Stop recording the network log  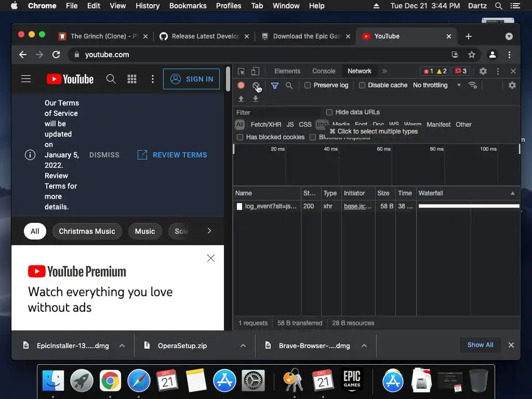241,86
